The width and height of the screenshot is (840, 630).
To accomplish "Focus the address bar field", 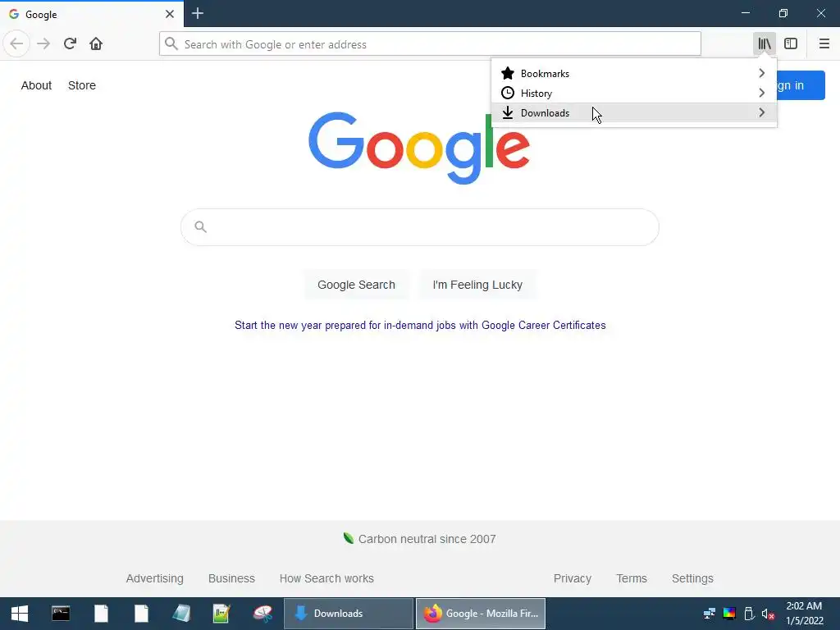I will (x=430, y=44).
